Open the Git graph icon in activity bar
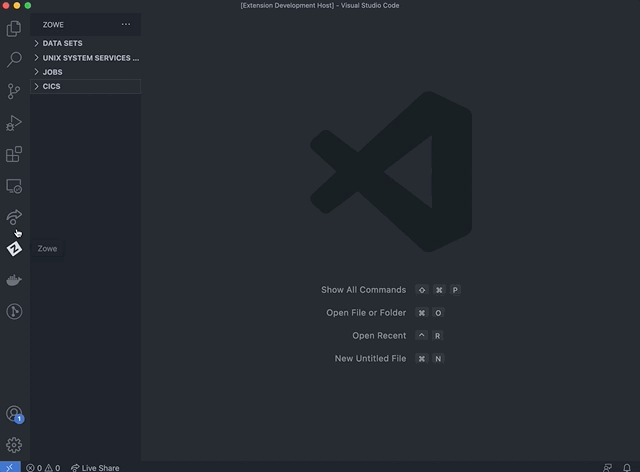The height and width of the screenshot is (472, 640). tap(14, 312)
